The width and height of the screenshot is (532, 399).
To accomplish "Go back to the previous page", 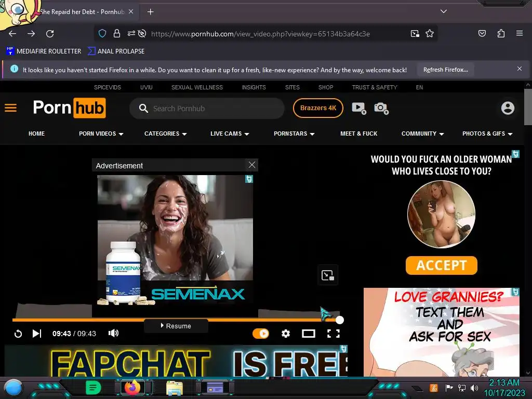I will [x=12, y=34].
